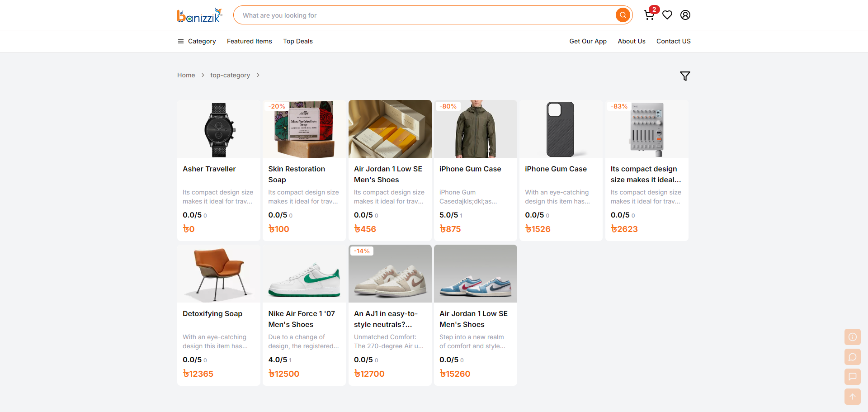868x412 pixels.
Task: Go to Home breadcrumb link
Action: click(x=186, y=75)
